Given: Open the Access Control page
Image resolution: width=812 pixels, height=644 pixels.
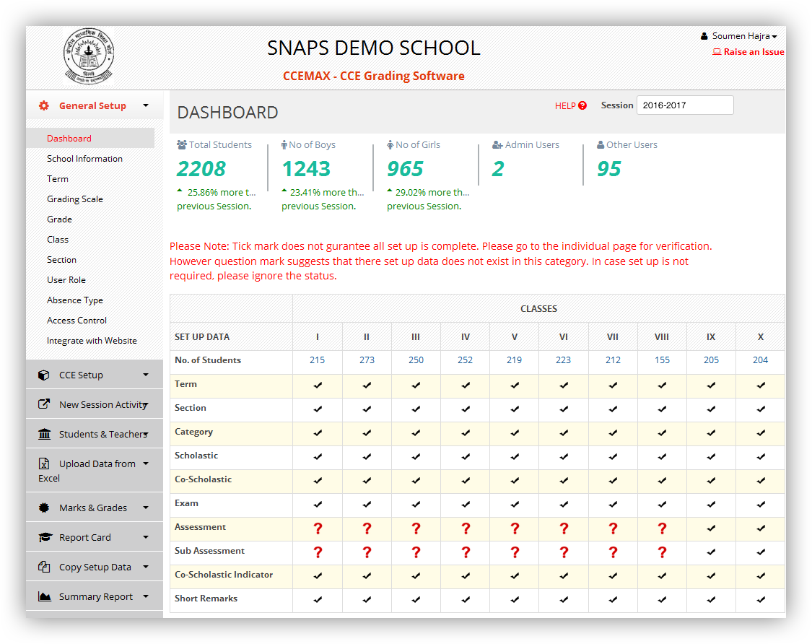Looking at the screenshot, I should pyautogui.click(x=77, y=320).
